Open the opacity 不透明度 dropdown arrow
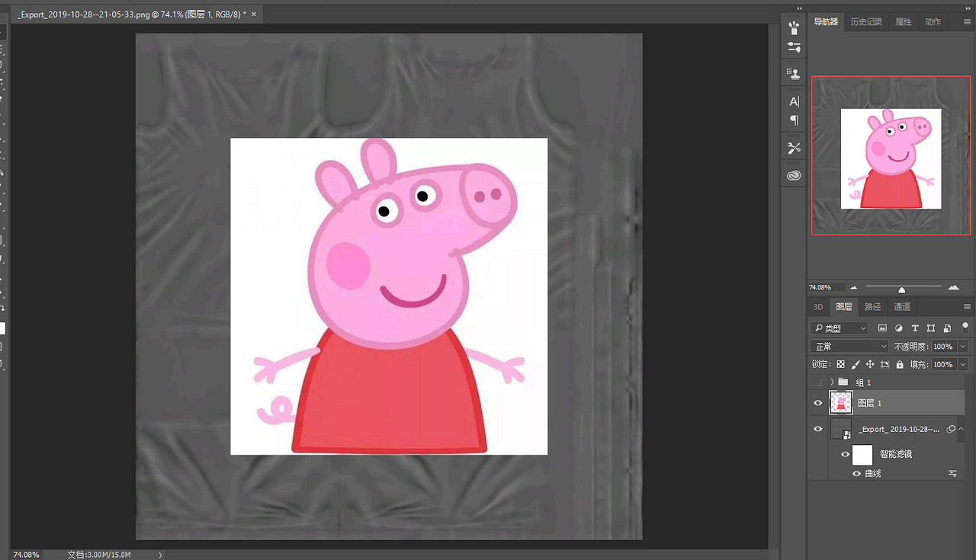Screen dimensions: 976x560 [x=963, y=347]
